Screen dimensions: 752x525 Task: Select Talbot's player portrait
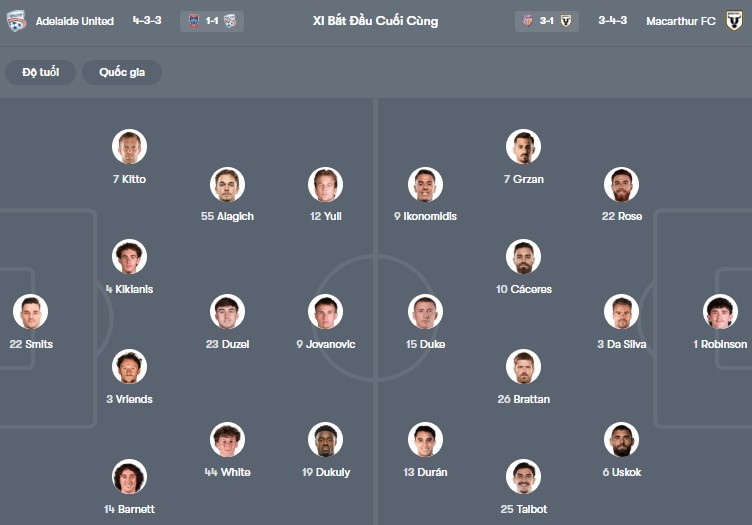point(523,477)
